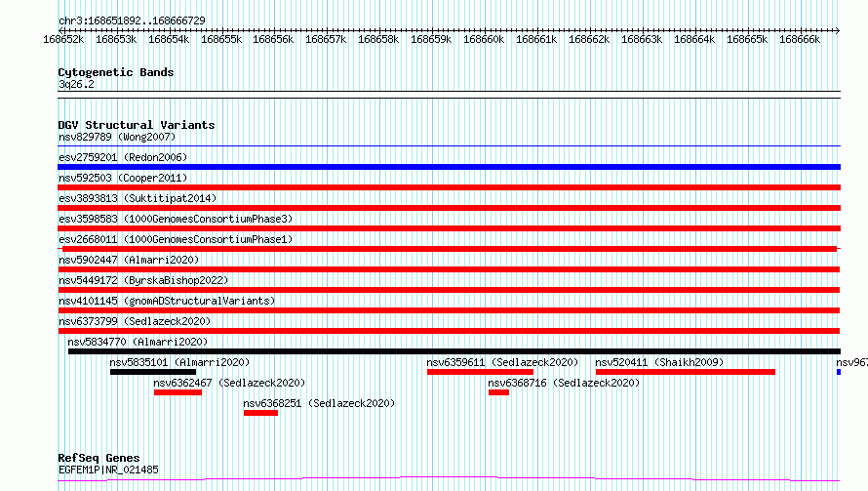Select the red nsv520411 (Shaikh2009) bar

point(686,372)
